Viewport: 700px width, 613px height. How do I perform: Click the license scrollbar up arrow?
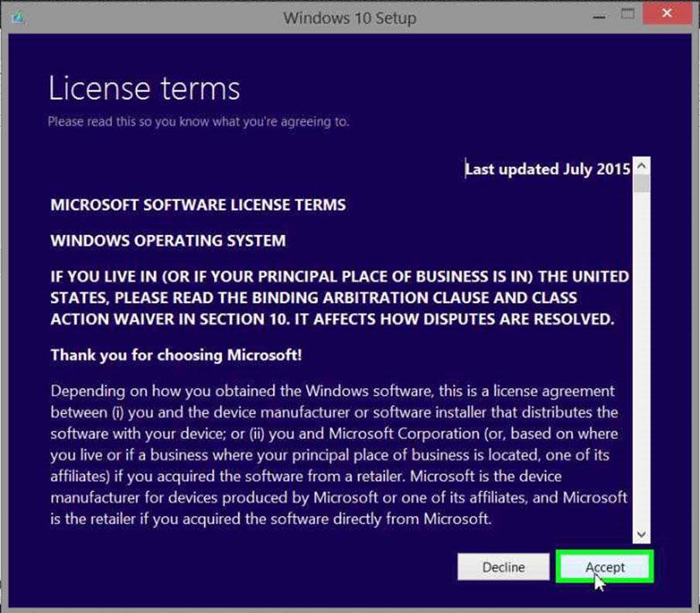click(x=641, y=167)
